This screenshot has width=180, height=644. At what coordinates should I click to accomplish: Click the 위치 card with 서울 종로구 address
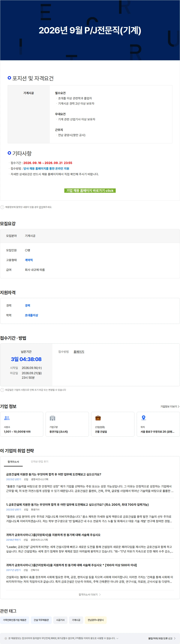click(158, 424)
